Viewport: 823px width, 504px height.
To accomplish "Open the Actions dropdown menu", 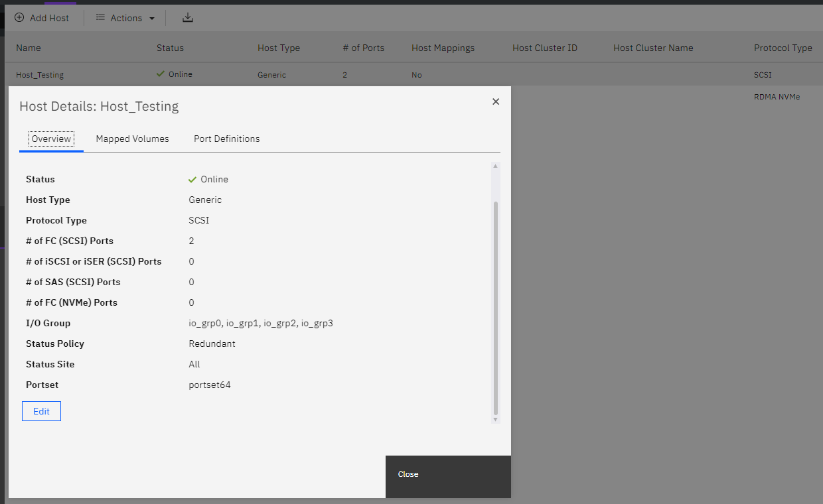I will click(125, 18).
